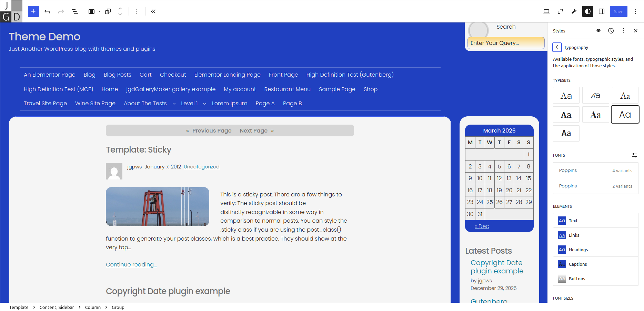The width and height of the screenshot is (644, 311).
Task: Open the Tools wrench icon
Action: 574,11
